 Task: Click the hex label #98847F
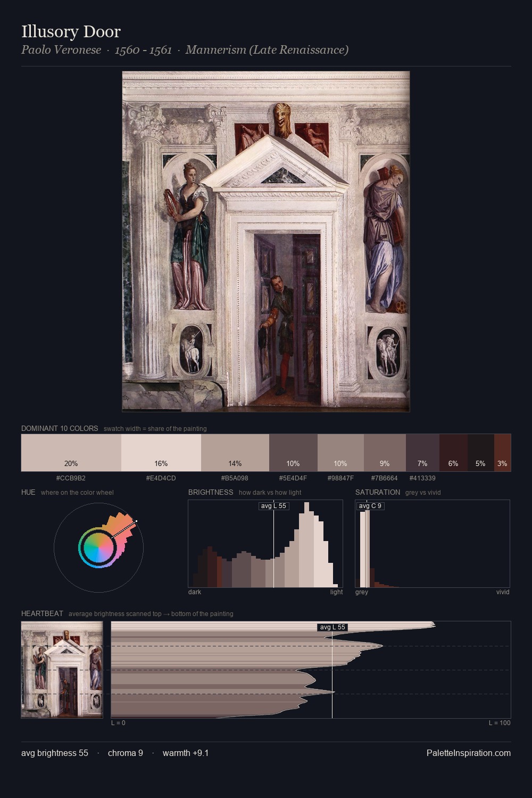[340, 478]
